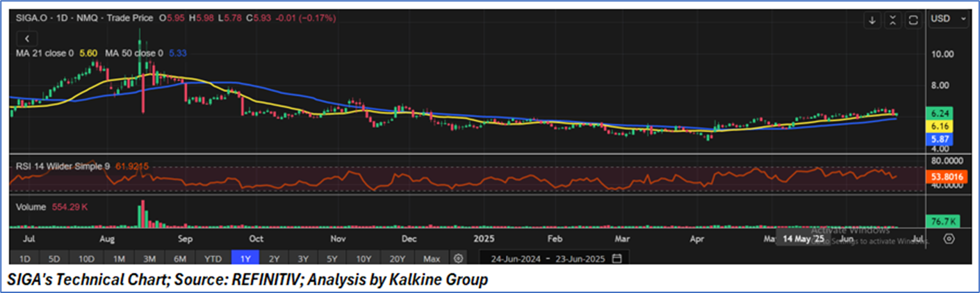Click the MA 50 close indicator label
980x293 pixels.
point(133,53)
